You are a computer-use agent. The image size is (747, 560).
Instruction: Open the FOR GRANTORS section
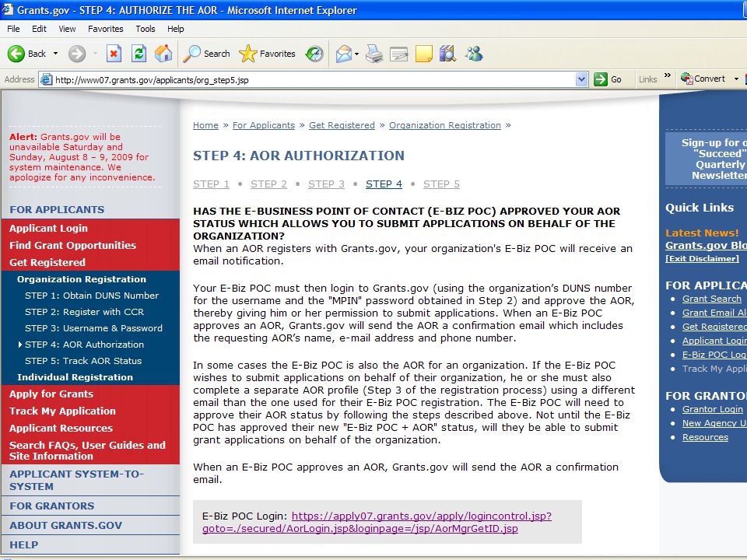coord(52,506)
